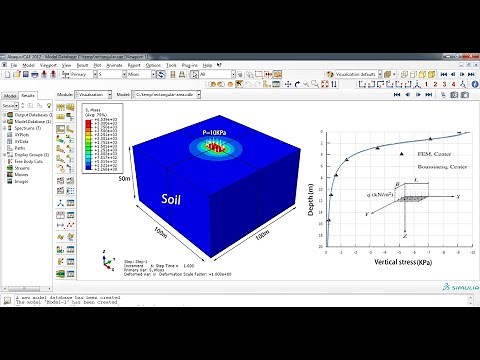
Task: Click the sync field output arrows icon
Action: (161, 75)
